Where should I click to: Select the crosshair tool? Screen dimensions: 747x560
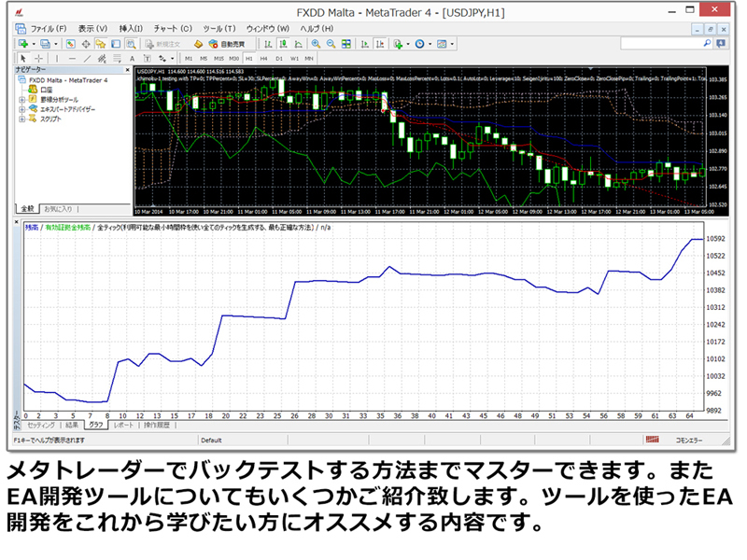(x=38, y=59)
